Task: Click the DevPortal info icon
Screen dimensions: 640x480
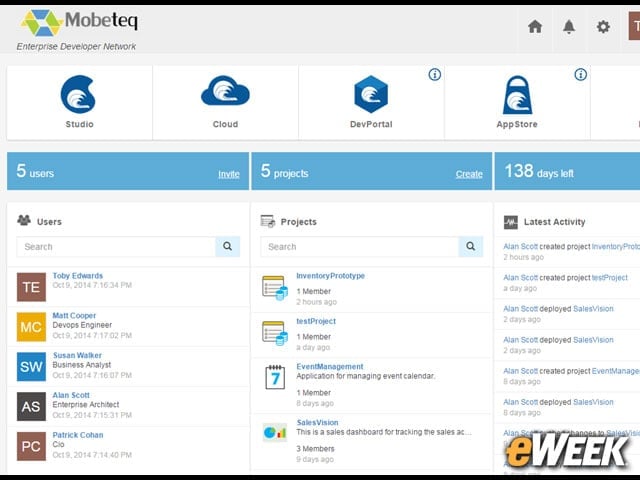Action: pyautogui.click(x=435, y=75)
